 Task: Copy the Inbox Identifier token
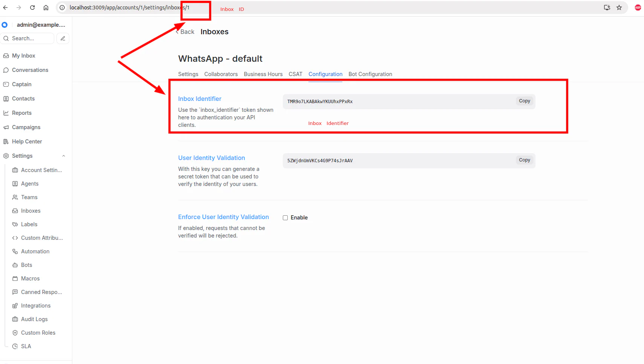click(x=524, y=101)
